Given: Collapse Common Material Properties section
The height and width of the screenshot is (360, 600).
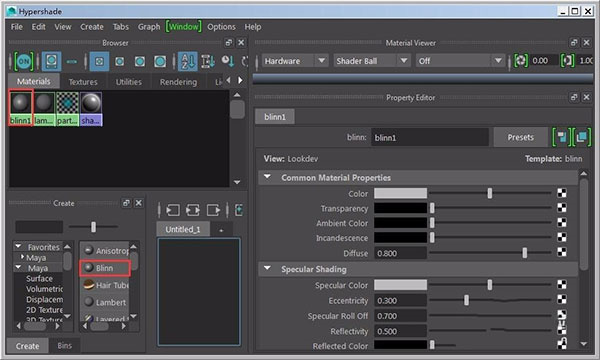Looking at the screenshot, I should [x=267, y=177].
